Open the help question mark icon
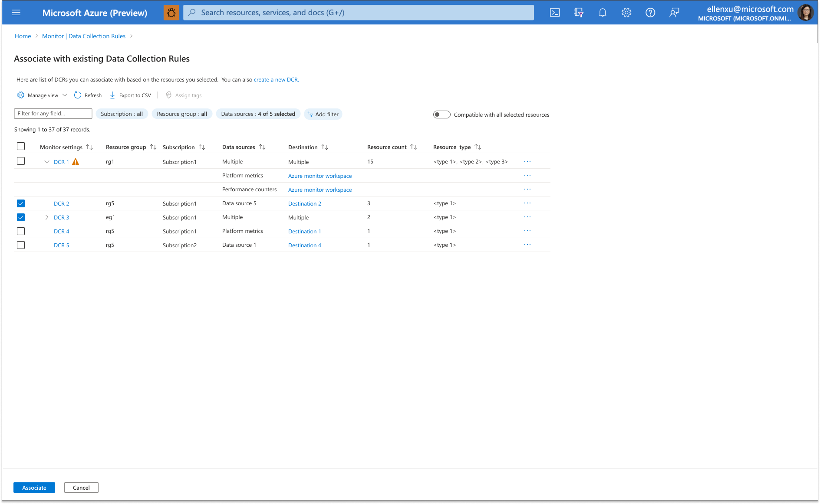The width and height of the screenshot is (820, 504). tap(650, 13)
